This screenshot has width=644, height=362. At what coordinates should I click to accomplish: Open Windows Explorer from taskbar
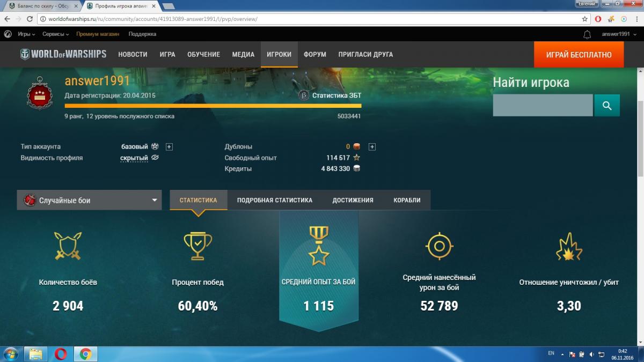[x=35, y=354]
